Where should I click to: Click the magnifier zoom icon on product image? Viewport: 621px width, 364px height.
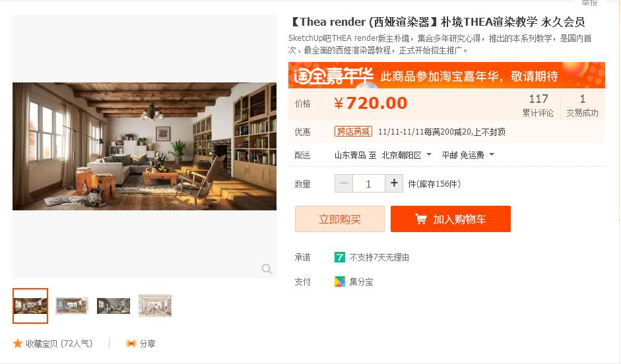(267, 269)
